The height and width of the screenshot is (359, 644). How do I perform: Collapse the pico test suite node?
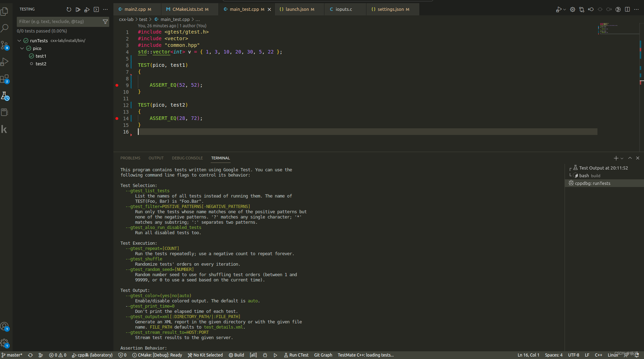[22, 48]
